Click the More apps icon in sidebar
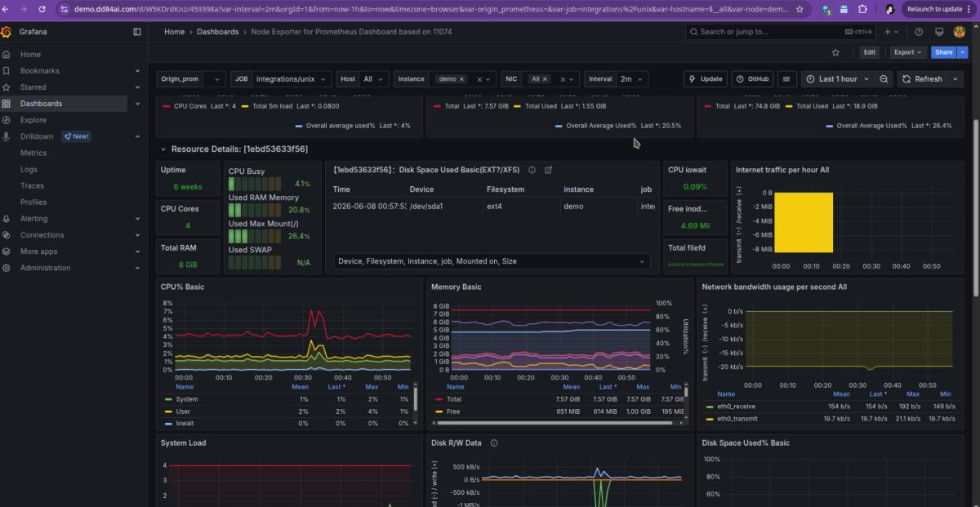The width and height of the screenshot is (980, 507). 7,251
